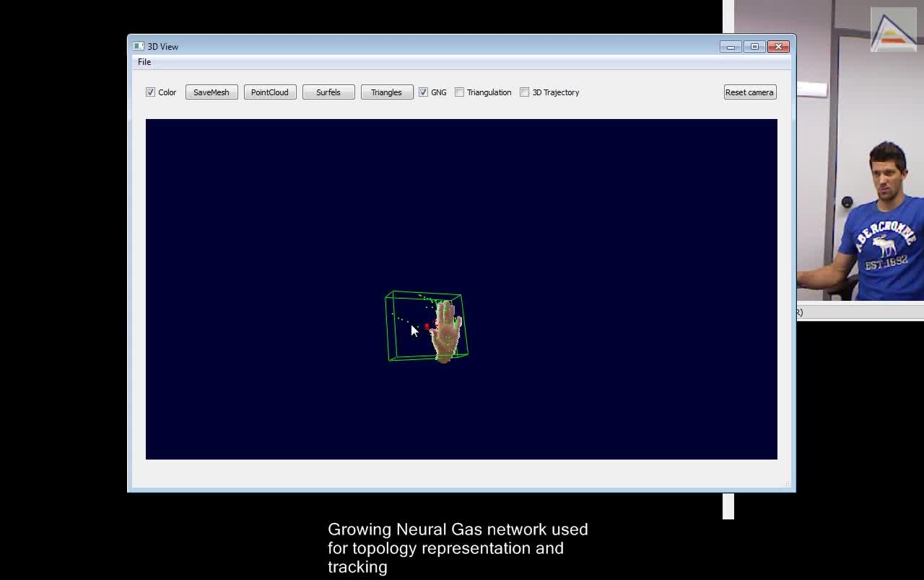This screenshot has width=924, height=580.
Task: Click the SaveMesh button
Action: coord(212,92)
